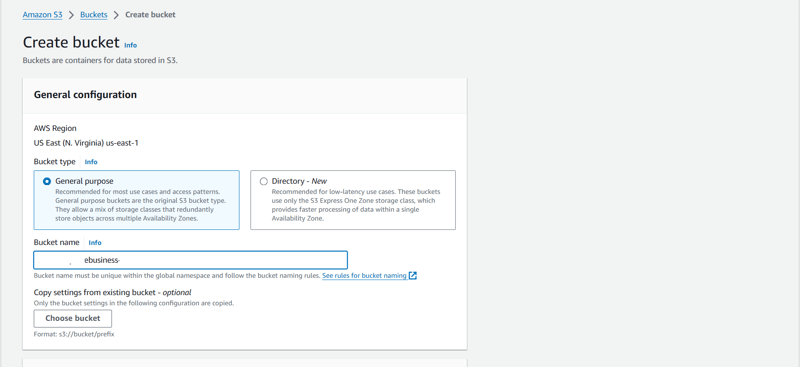Click the AWS Region label
Image resolution: width=800 pixels, height=367 pixels.
click(x=55, y=129)
